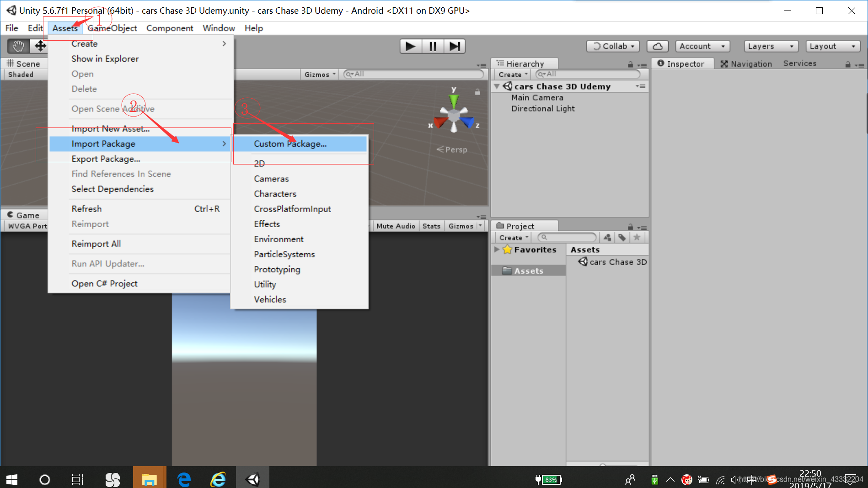Click the green Y axis gizmo cone
868x488 pixels.
point(454,101)
